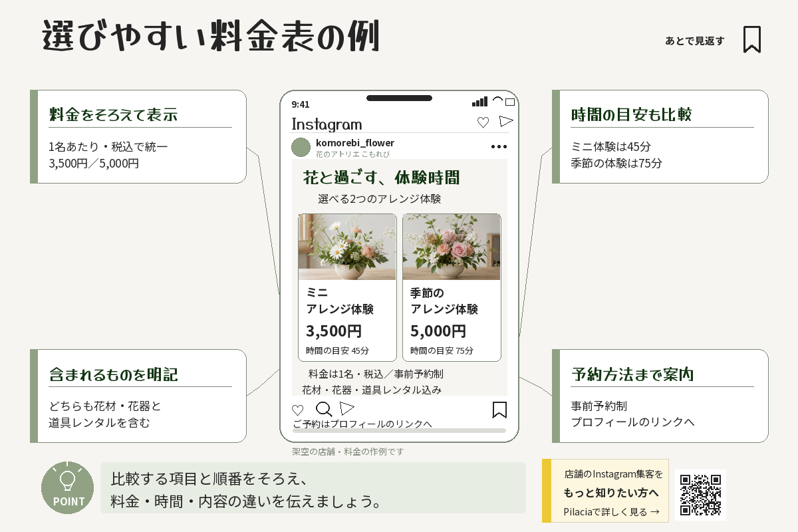The height and width of the screenshot is (532, 798).
Task: Tap the comment bubble icon under post
Action: pyautogui.click(x=324, y=410)
